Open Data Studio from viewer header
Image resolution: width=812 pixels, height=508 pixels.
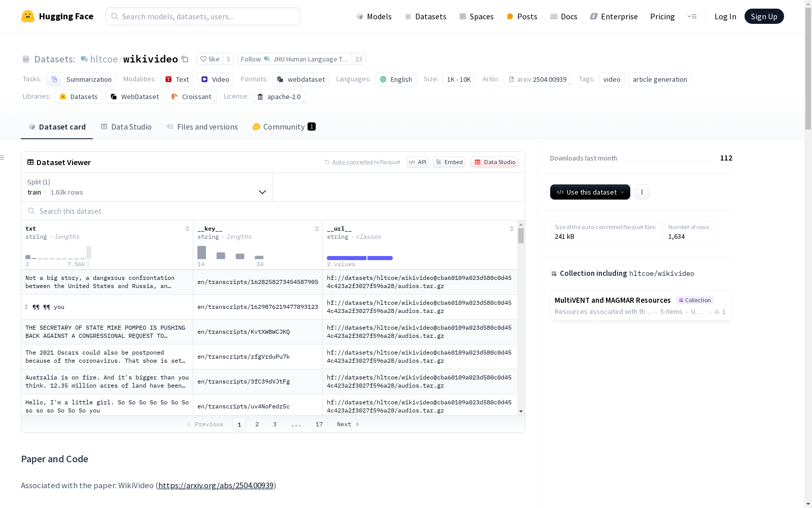(x=495, y=162)
